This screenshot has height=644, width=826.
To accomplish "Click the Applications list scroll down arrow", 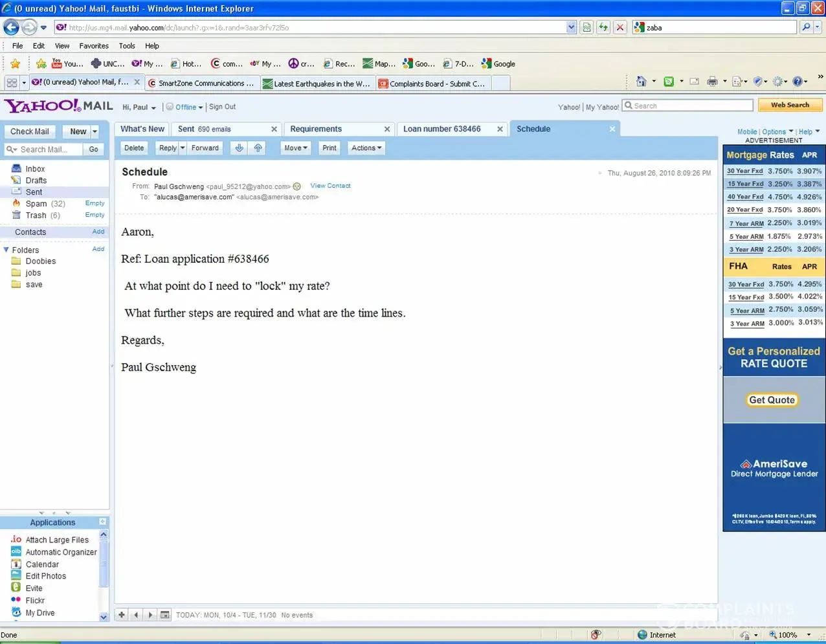I will 104,617.
